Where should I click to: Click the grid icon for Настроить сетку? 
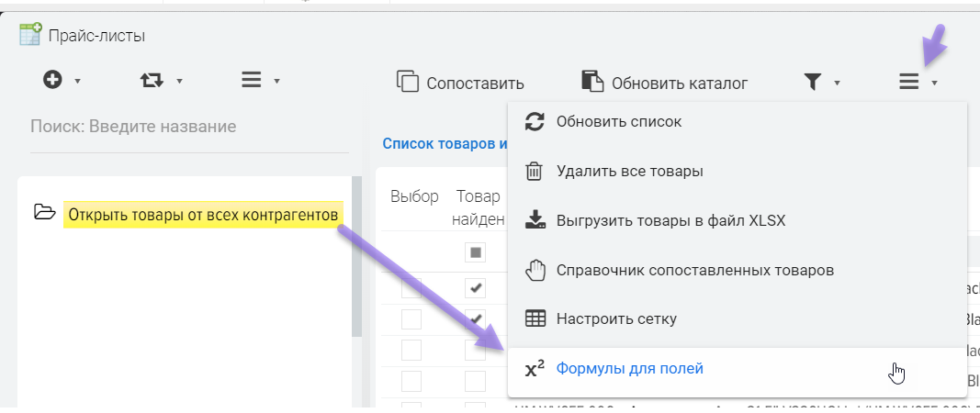[534, 319]
